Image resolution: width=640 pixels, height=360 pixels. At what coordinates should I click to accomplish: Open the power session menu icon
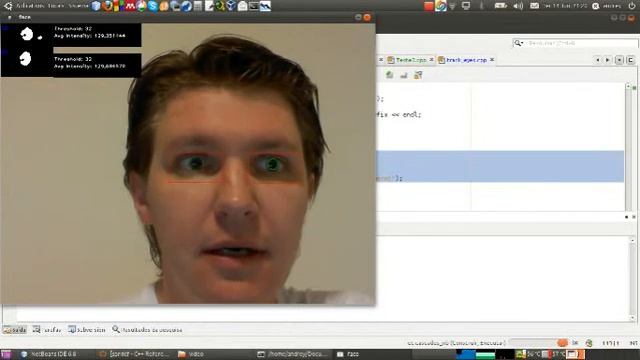(x=632, y=6)
